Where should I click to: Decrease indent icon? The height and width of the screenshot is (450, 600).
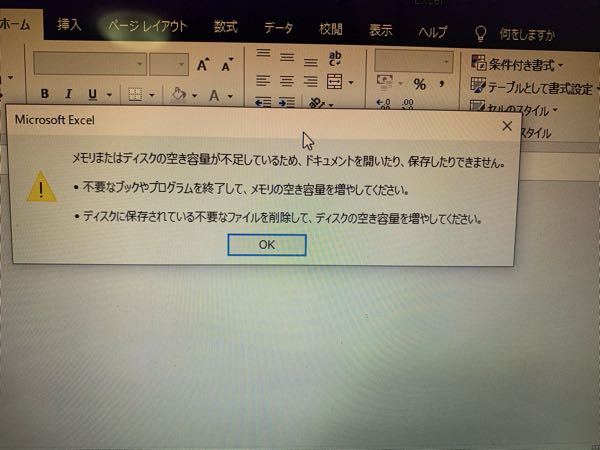[x=263, y=103]
